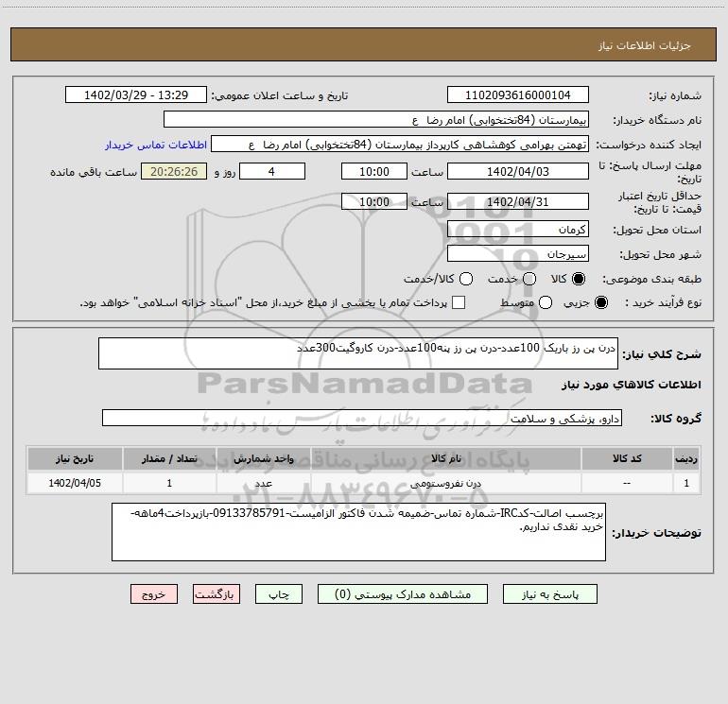Click the item name cell درن نفروستومی
The image size is (728, 704).
tap(445, 483)
